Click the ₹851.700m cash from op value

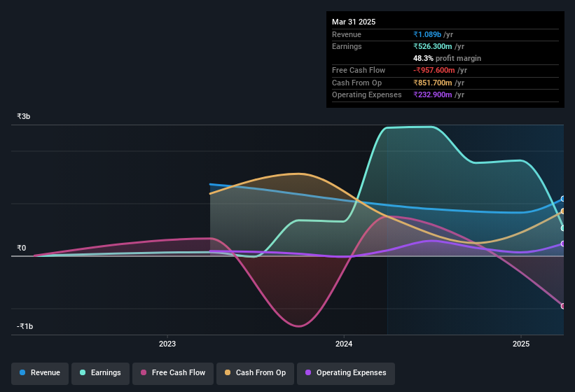click(x=433, y=83)
